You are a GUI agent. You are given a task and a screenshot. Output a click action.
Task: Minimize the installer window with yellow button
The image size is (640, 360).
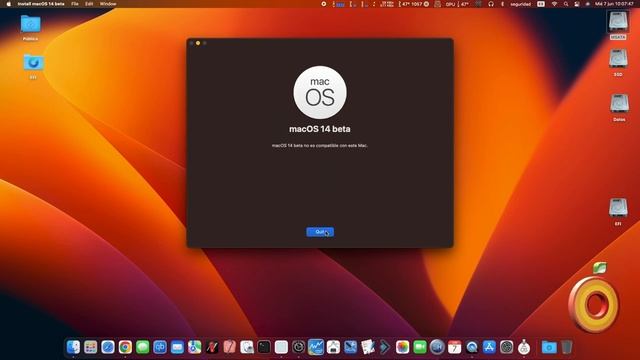pyautogui.click(x=198, y=43)
